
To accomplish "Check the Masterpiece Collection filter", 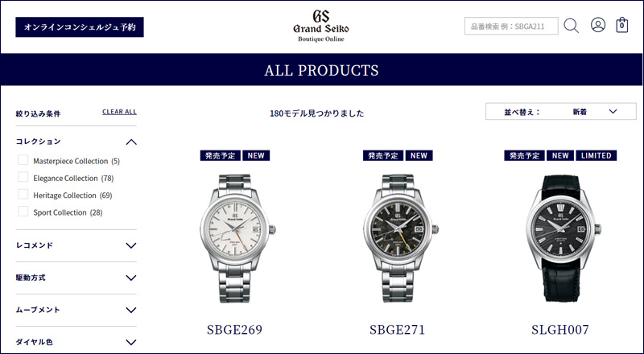I will click(23, 160).
